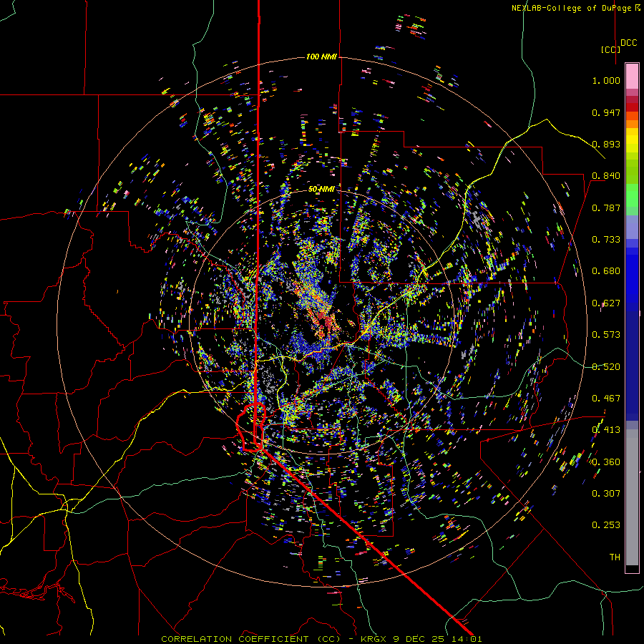Image resolution: width=644 pixels, height=644 pixels.
Task: Click the 0.360 scale value
Action: pyautogui.click(x=606, y=462)
